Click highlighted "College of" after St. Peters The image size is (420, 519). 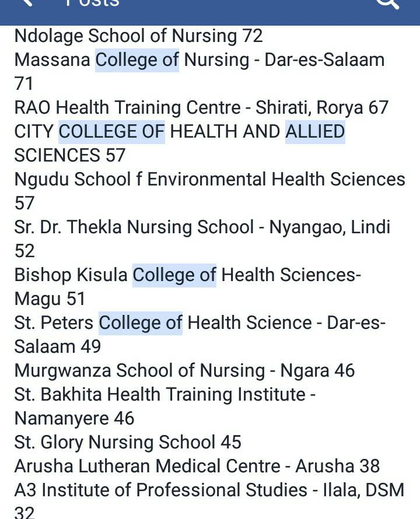141,323
